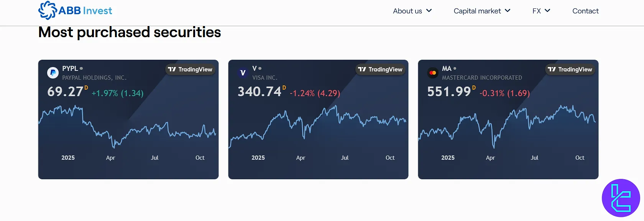Select the PayPal logo icon
644x221 pixels.
53,73
